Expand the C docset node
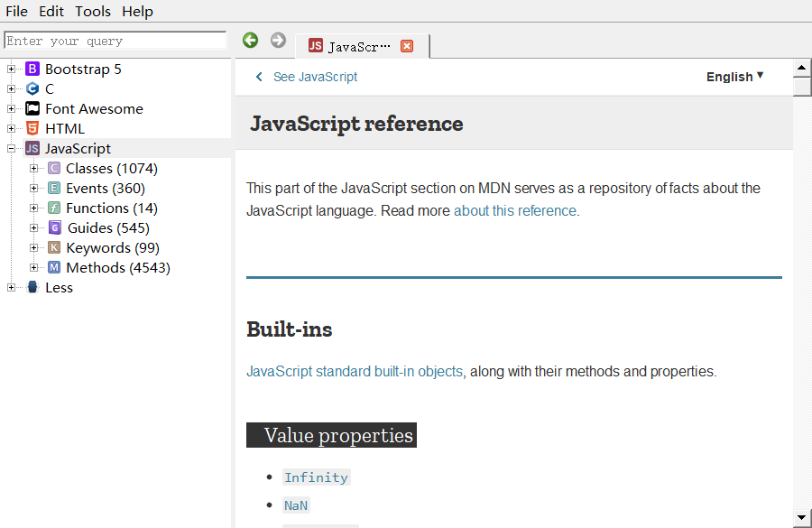The height and width of the screenshot is (528, 812). pos(11,88)
